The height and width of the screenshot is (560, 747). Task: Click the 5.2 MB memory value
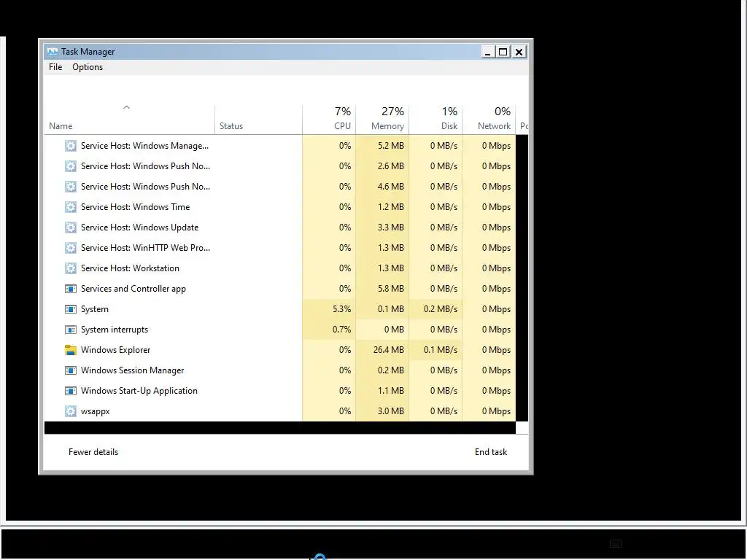pos(391,146)
